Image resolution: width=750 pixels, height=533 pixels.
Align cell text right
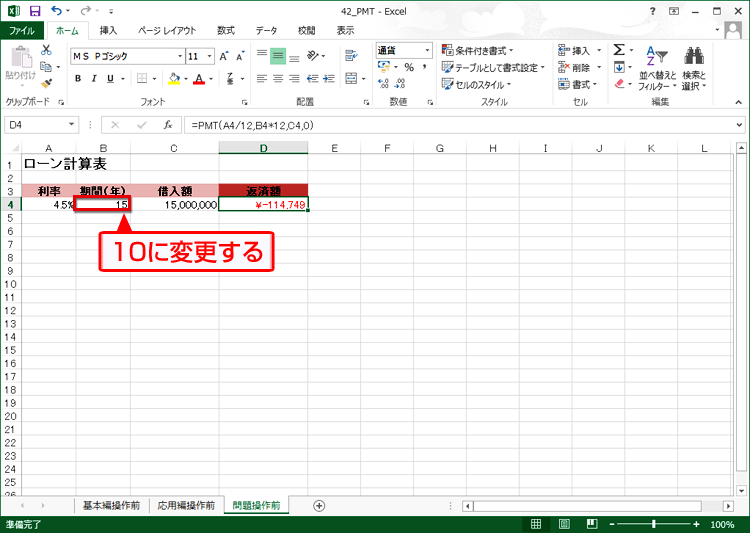294,78
